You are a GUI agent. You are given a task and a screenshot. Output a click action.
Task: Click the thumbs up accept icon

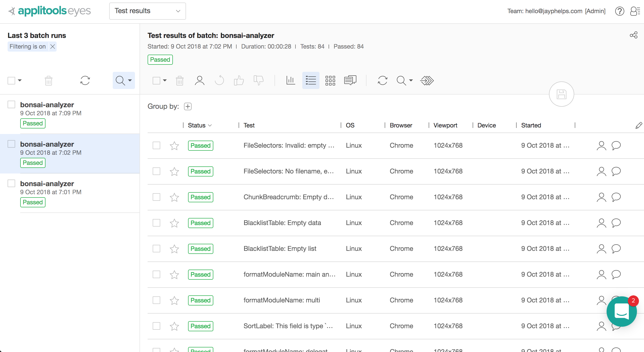point(239,81)
